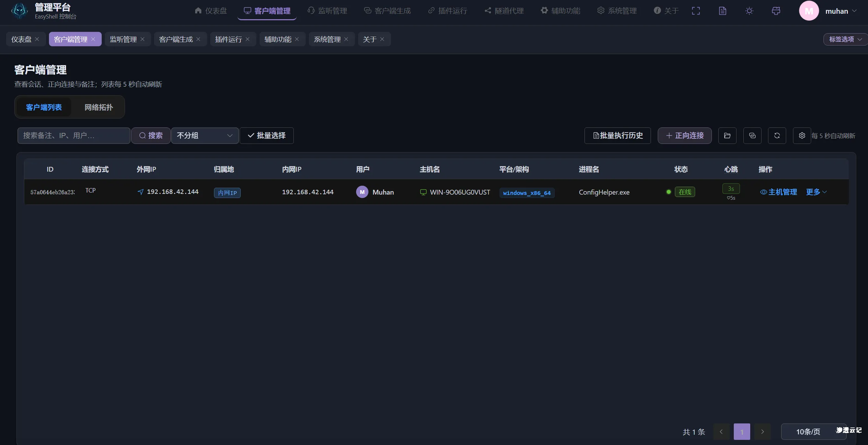The image size is (868, 445).
Task: Open 客户端生成 in top navigation
Action: tap(387, 11)
